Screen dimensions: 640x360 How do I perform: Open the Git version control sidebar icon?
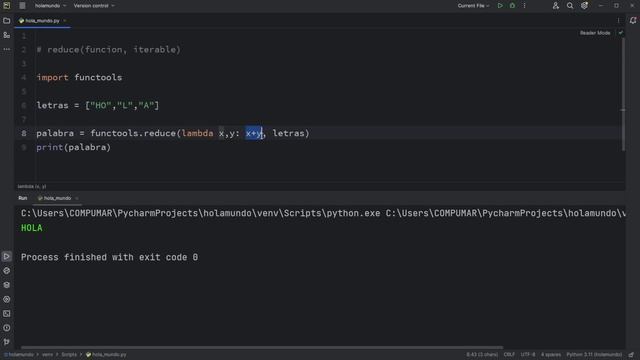(7, 342)
